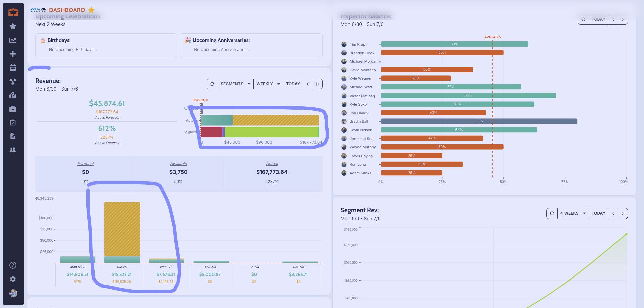644x308 pixels.
Task: Expand the WEEKLY period dropdown
Action: (268, 84)
